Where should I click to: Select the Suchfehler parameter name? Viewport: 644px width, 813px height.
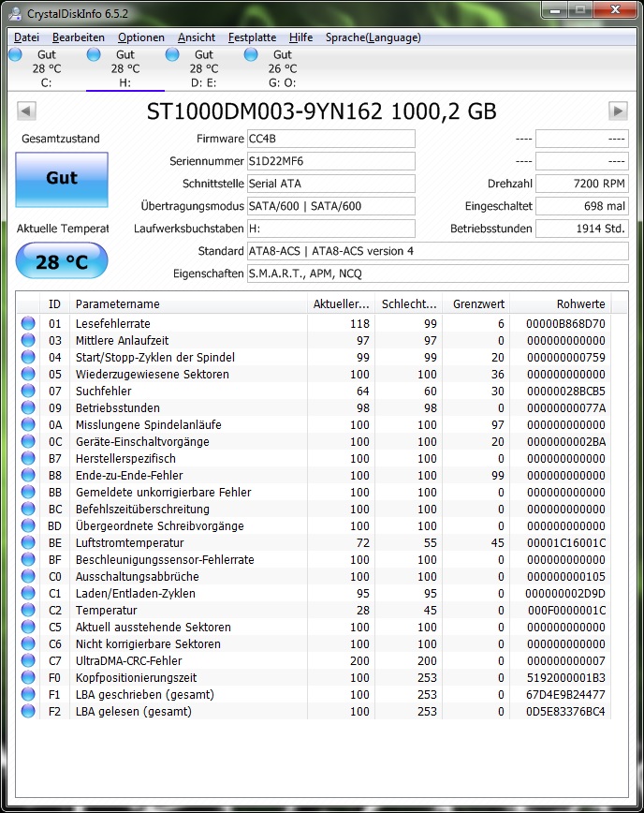104,391
